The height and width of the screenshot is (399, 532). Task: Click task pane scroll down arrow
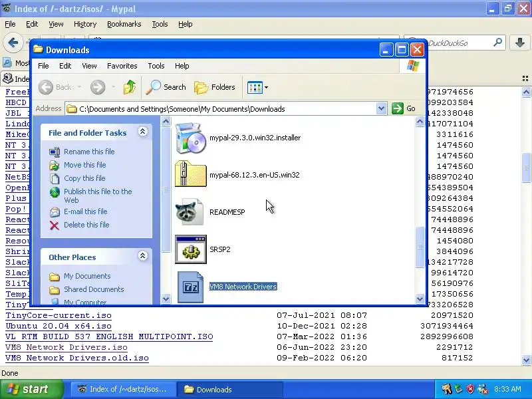166,299
